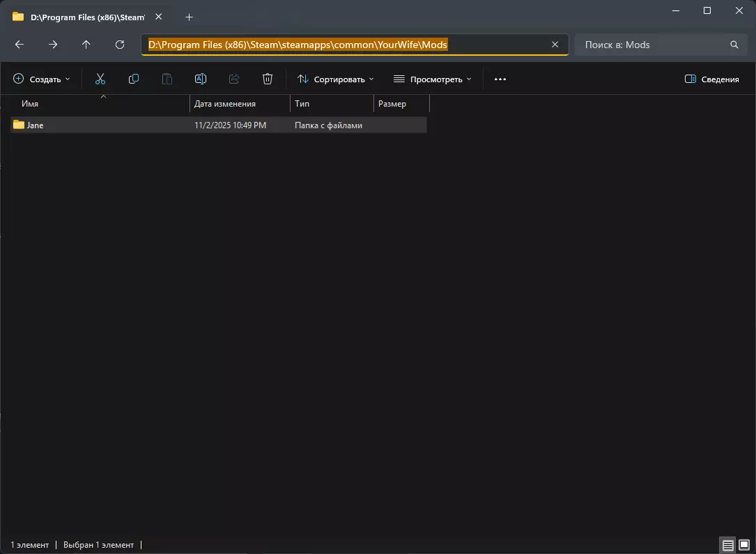Rename the selected folder
This screenshot has width=756, height=554.
coord(201,79)
